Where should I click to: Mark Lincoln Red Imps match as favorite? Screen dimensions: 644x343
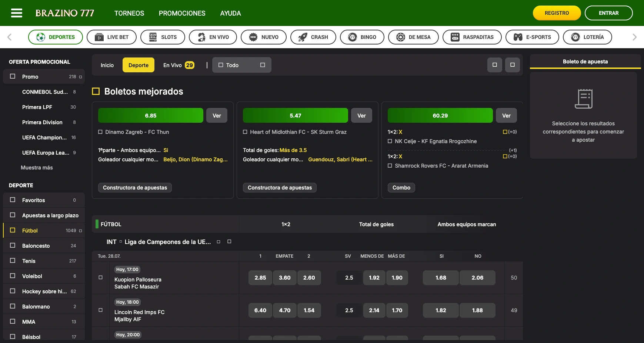point(100,310)
